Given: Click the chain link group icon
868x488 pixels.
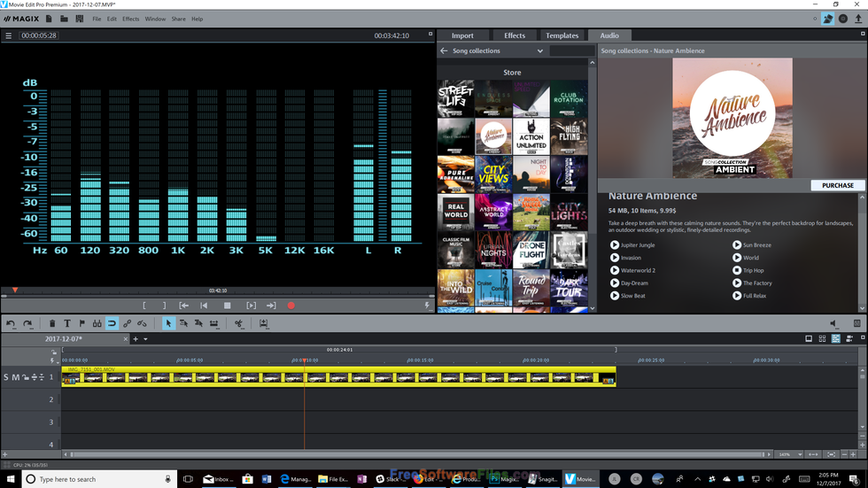Looking at the screenshot, I should point(127,323).
